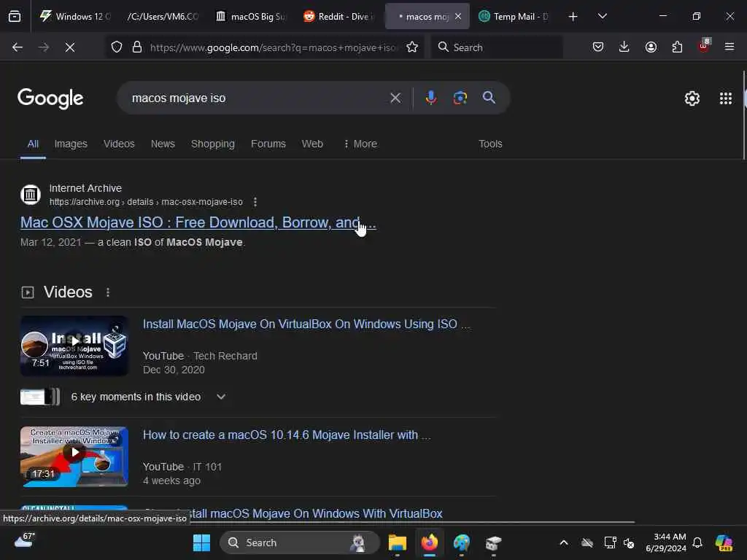Play the 17:31 IT 101 video thumbnail
This screenshot has height=560, width=747.
pyautogui.click(x=74, y=456)
